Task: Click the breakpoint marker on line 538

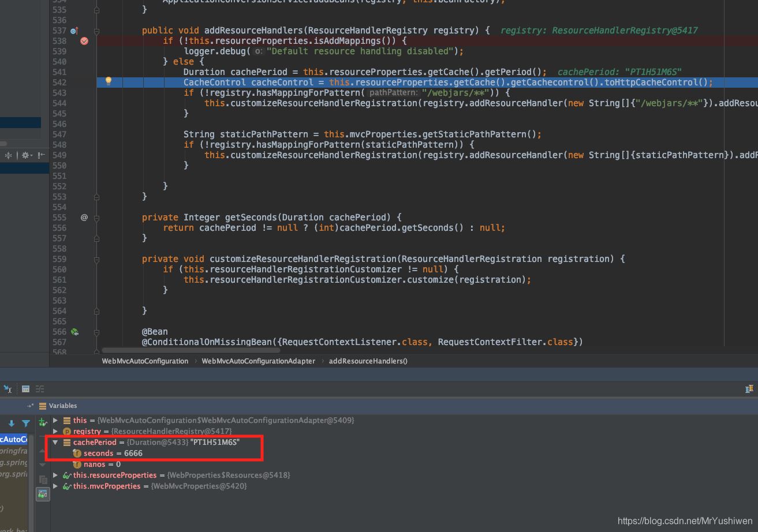Action: (84, 41)
